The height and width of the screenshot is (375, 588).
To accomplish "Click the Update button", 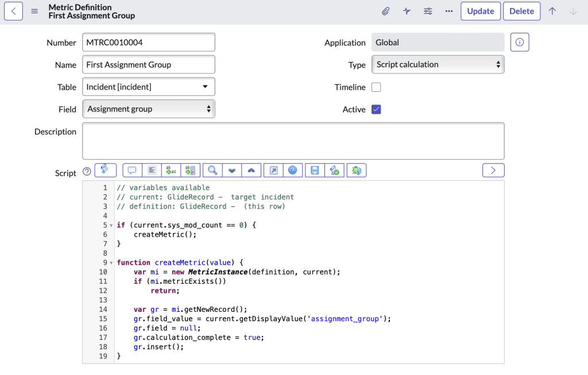I will 481,11.
